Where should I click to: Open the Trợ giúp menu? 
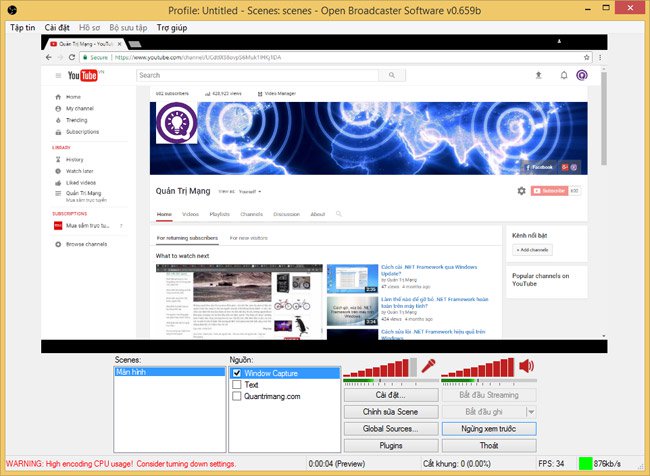click(172, 27)
